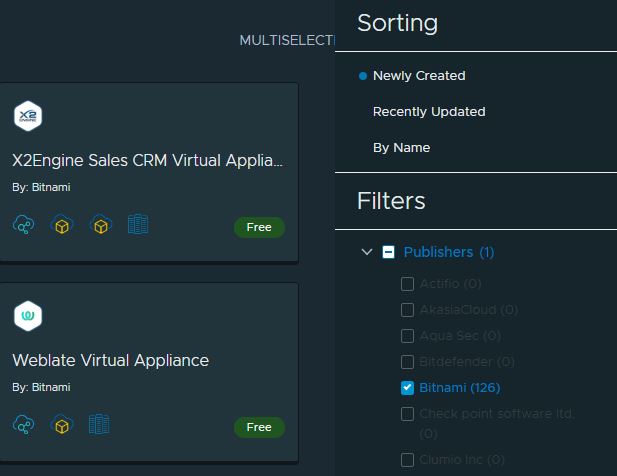Enable the Aqua Sec publisher filter
617x476 pixels.
408,336
